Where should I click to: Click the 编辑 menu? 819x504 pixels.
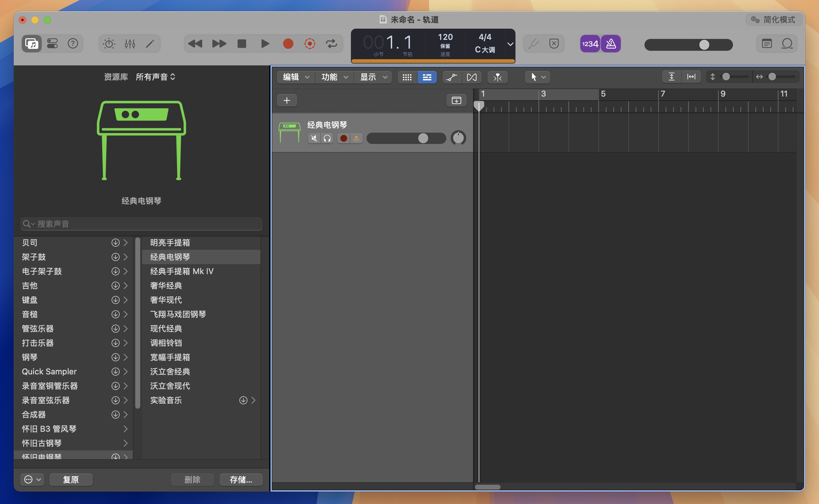tap(295, 77)
